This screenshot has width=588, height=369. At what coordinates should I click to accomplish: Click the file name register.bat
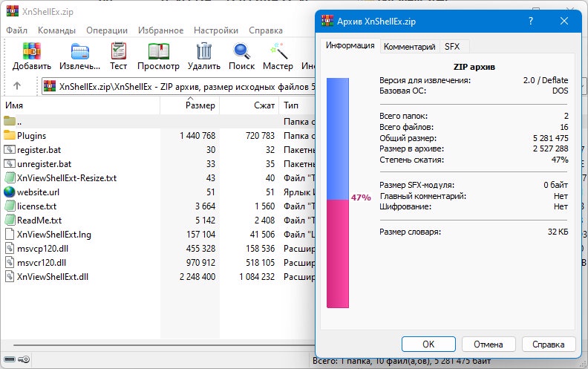39,150
